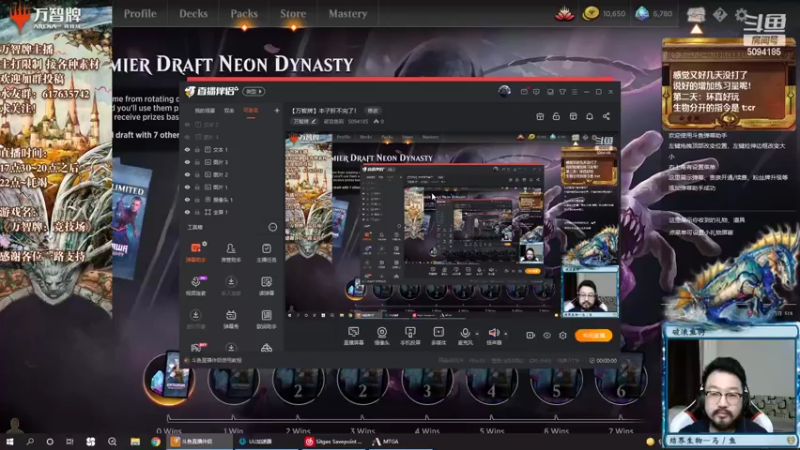
Task: Open the 主播任务 streamer tasks tool
Action: pos(266,252)
